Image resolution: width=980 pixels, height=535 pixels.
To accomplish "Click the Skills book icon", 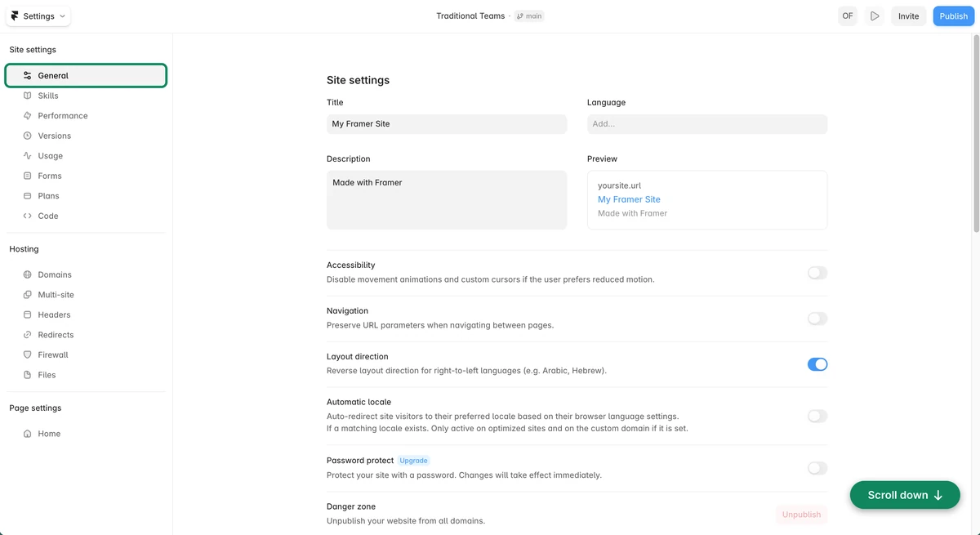I will pyautogui.click(x=28, y=96).
